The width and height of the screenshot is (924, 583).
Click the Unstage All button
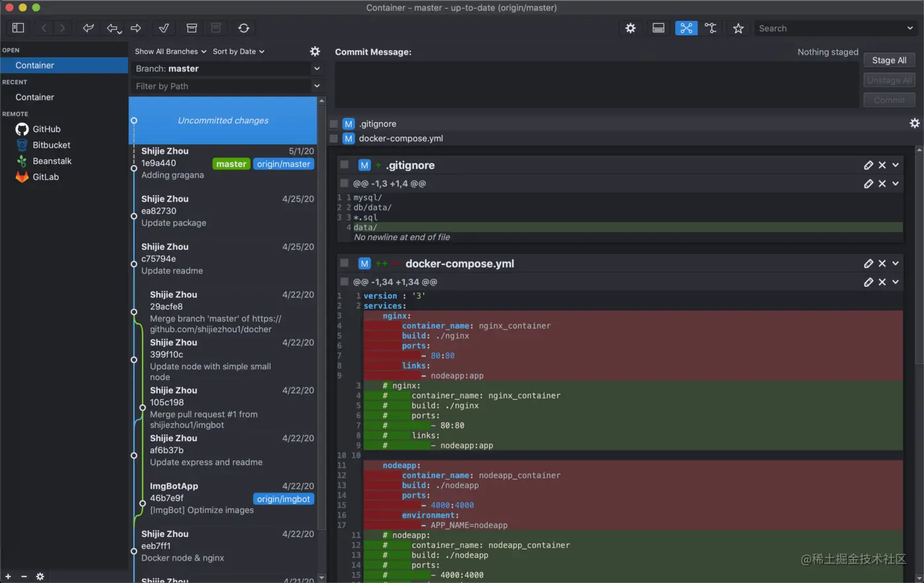[x=889, y=80]
